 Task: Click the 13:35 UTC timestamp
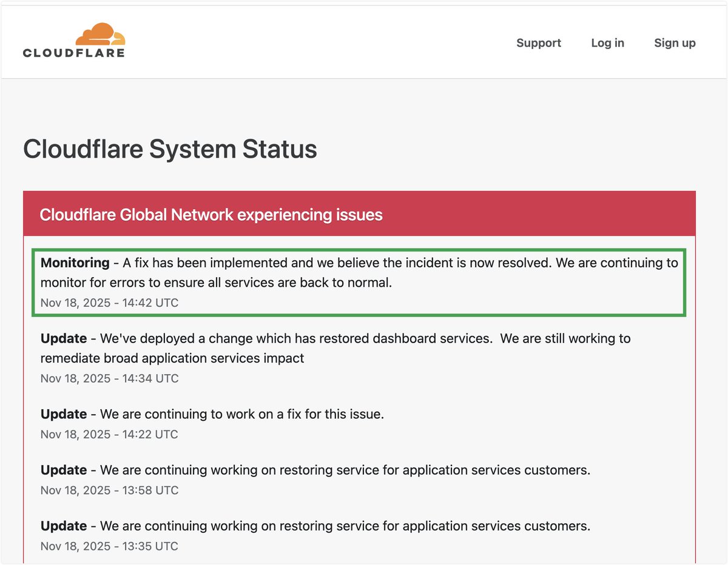109,546
